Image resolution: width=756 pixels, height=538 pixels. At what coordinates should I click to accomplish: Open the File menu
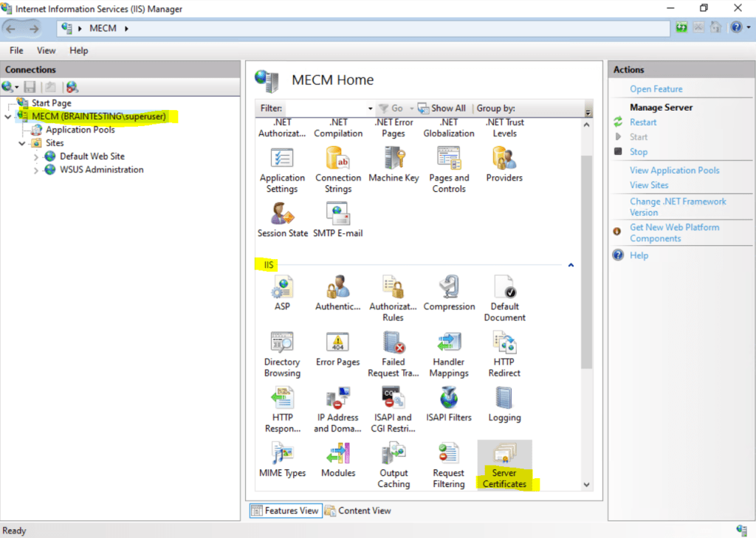[16, 50]
